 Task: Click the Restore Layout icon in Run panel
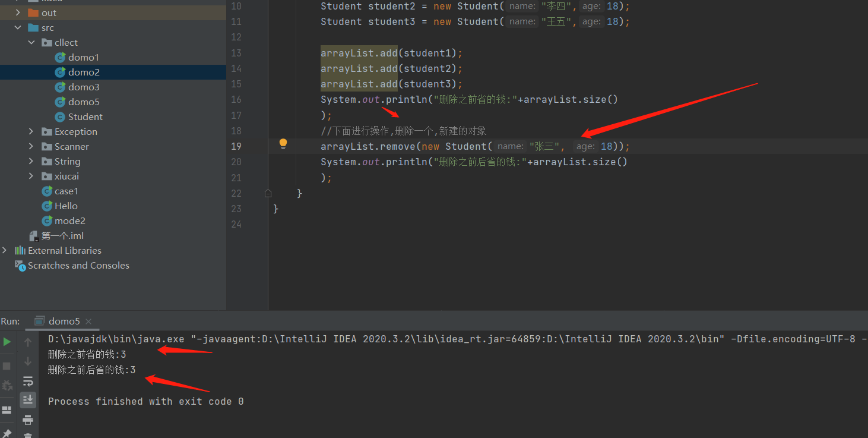[x=7, y=410]
